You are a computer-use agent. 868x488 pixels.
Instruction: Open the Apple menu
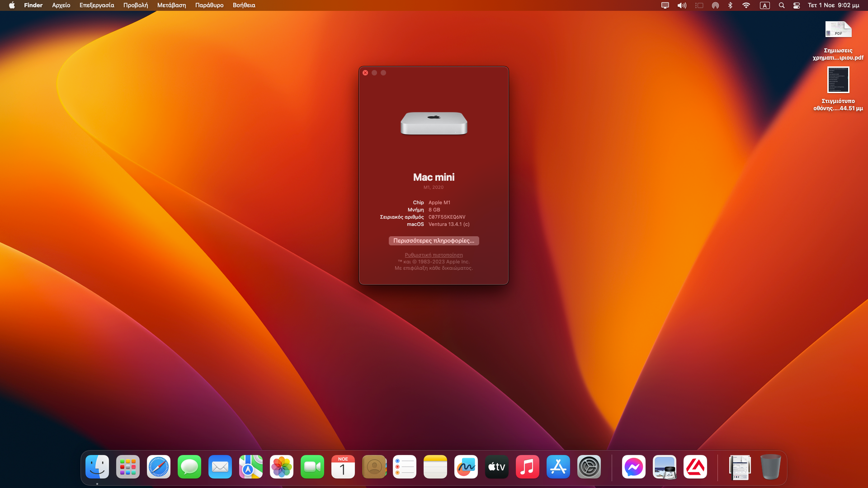12,5
